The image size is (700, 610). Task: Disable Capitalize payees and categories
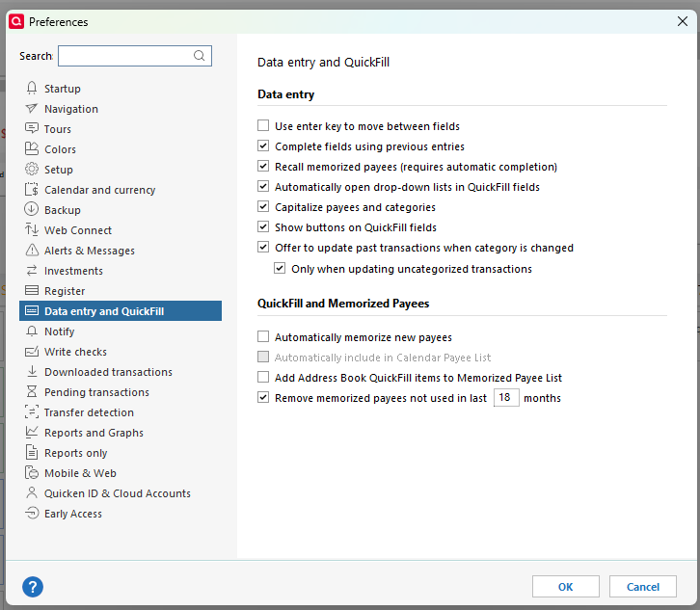click(x=263, y=207)
